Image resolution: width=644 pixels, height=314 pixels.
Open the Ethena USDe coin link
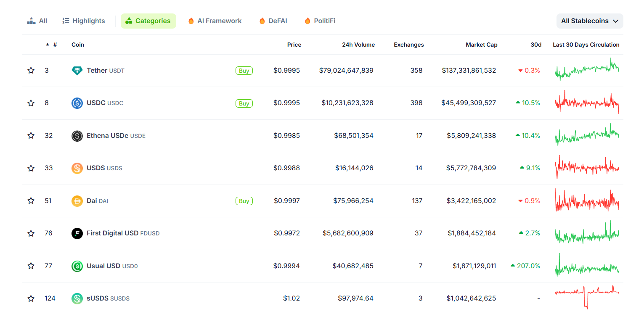coord(116,136)
